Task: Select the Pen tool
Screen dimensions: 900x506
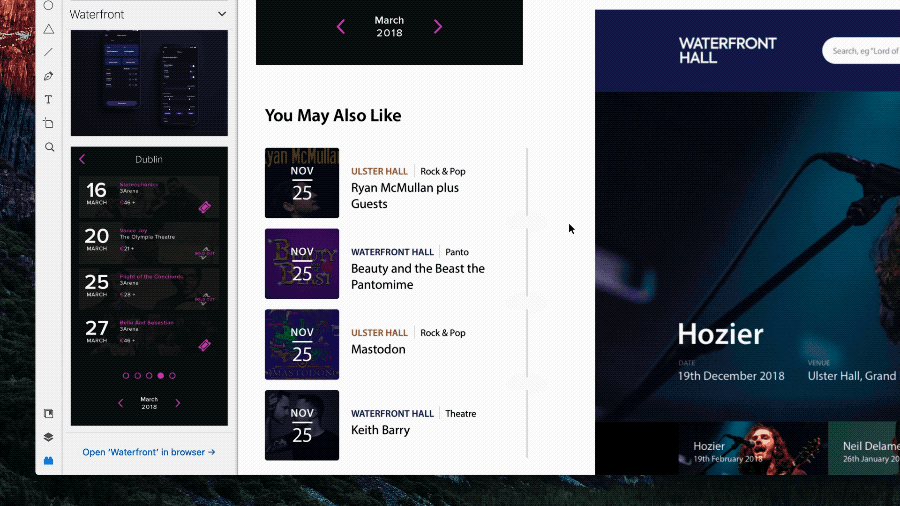Action: [48, 76]
